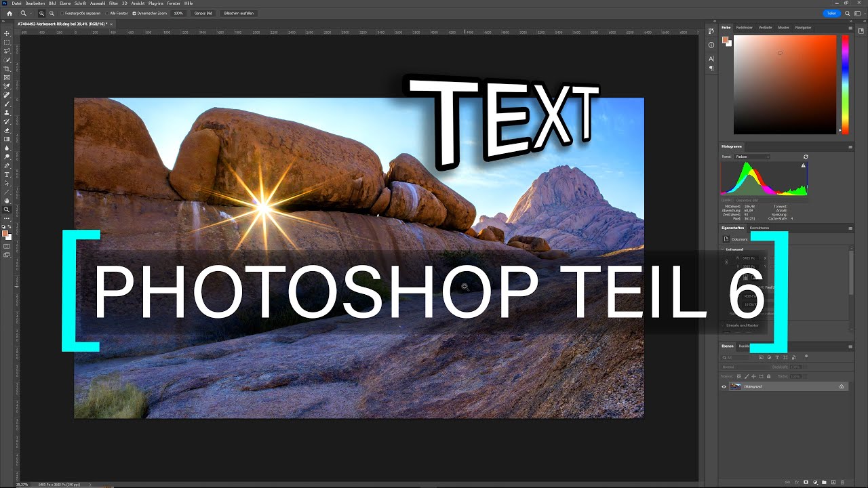Viewport: 868px width, 488px height.
Task: Open Fenster menu
Action: (x=174, y=3)
